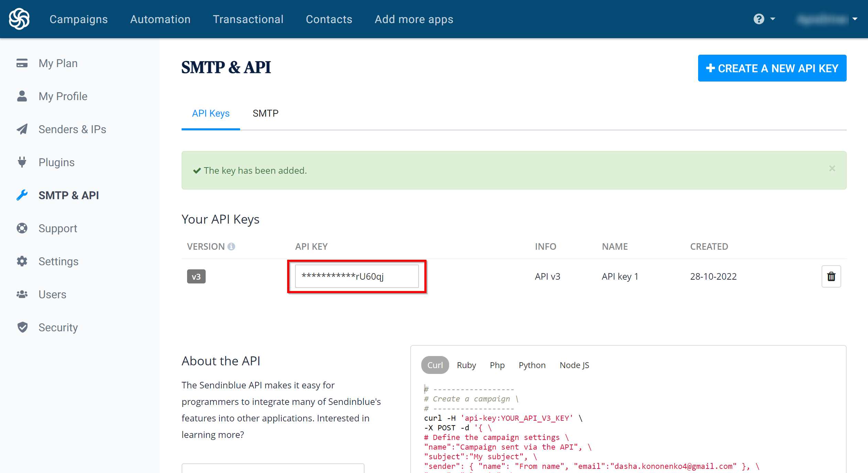
Task: Click the SMTP & API wrench icon
Action: (22, 195)
